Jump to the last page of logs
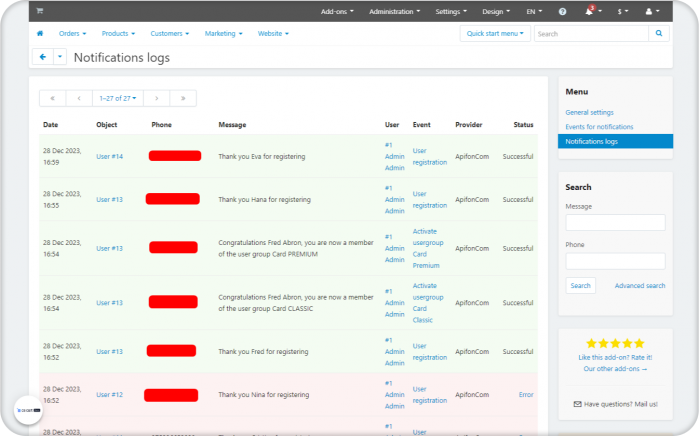This screenshot has width=700, height=436. coord(183,98)
